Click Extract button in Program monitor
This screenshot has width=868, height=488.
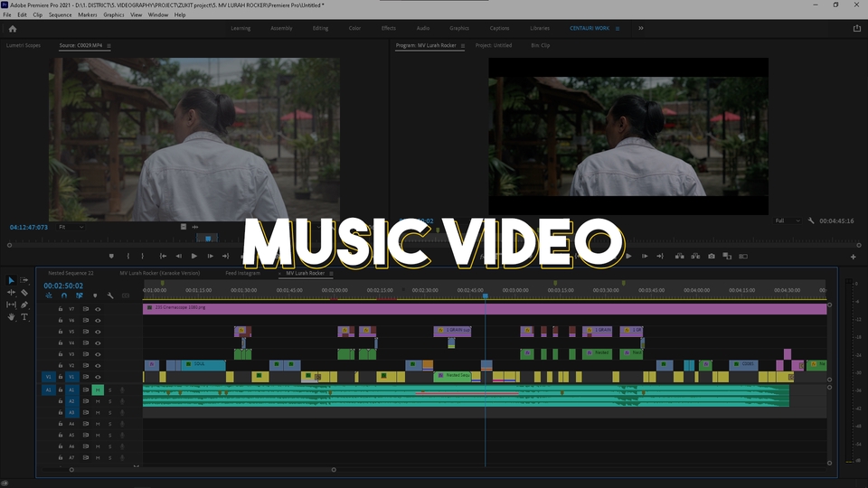(x=695, y=256)
